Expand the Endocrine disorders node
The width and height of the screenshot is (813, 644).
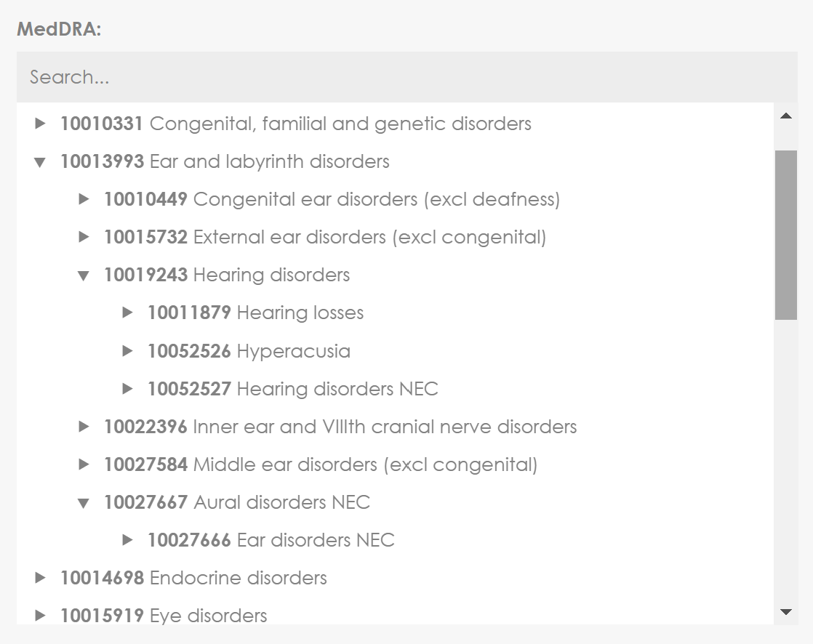(40, 578)
